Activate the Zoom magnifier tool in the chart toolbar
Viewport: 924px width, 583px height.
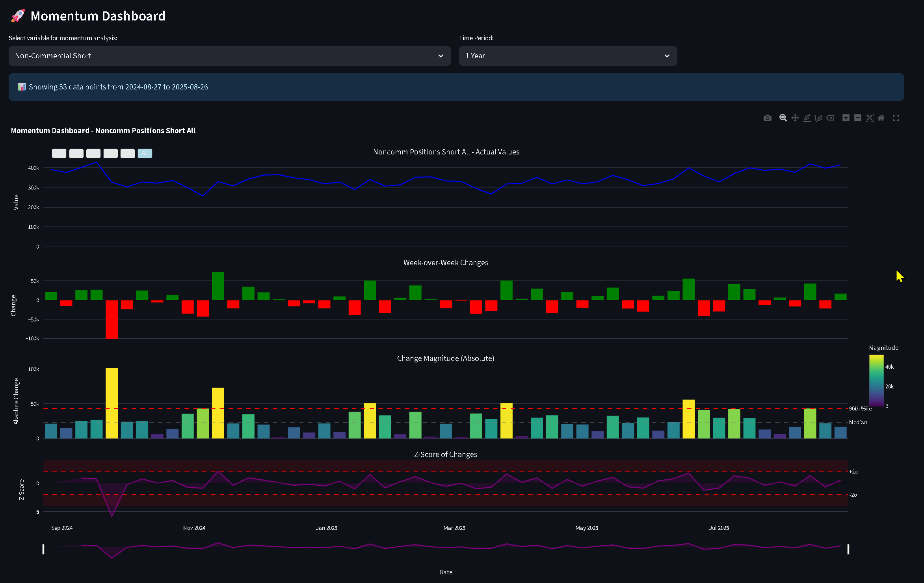[783, 118]
